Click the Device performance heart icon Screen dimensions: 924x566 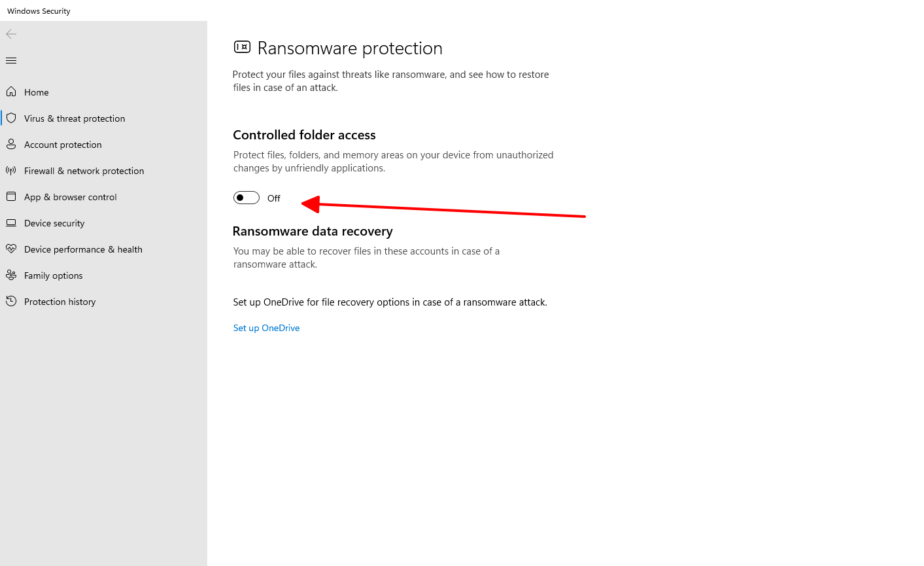tap(11, 249)
